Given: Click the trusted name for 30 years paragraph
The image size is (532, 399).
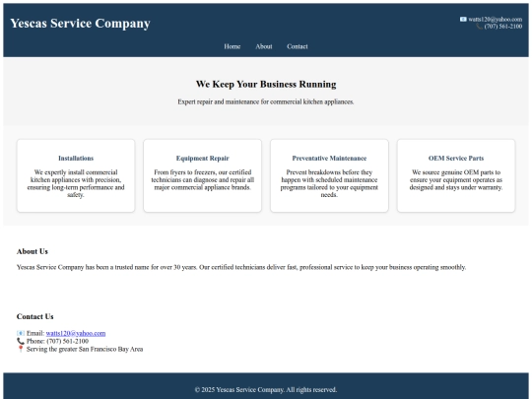Looking at the screenshot, I should tap(241, 267).
